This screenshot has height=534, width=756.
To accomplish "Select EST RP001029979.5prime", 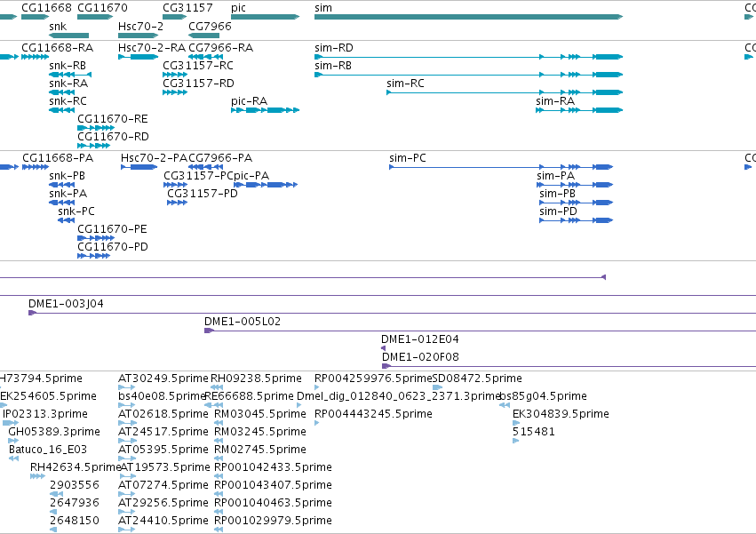I will point(219,530).
